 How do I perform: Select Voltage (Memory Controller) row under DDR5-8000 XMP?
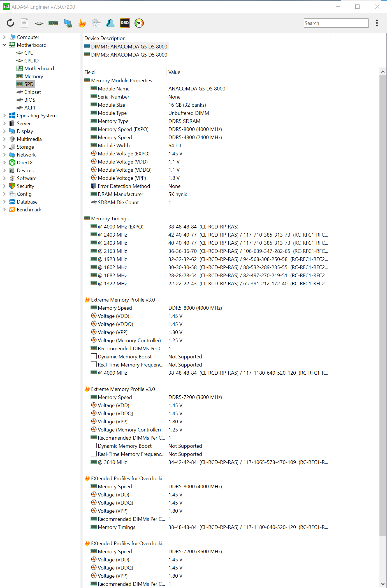click(x=206, y=340)
